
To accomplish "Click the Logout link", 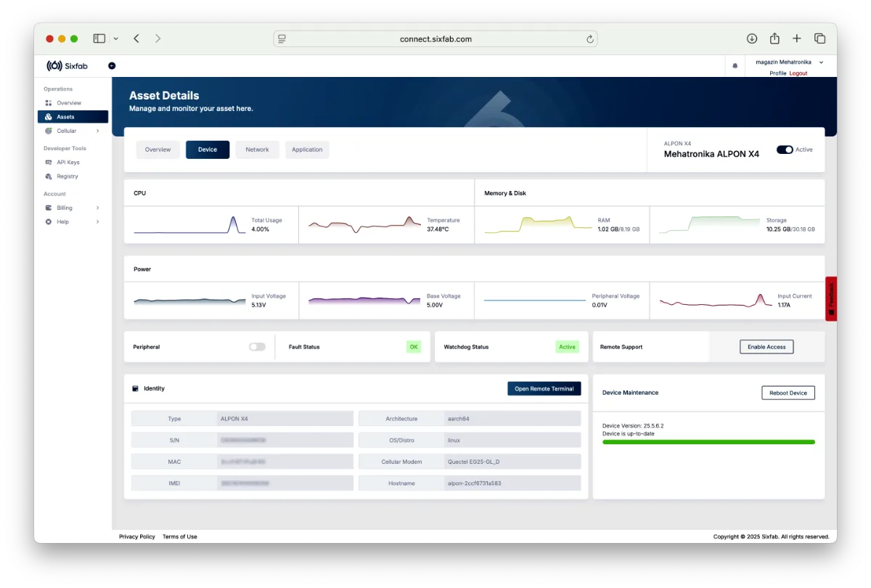I will (798, 73).
